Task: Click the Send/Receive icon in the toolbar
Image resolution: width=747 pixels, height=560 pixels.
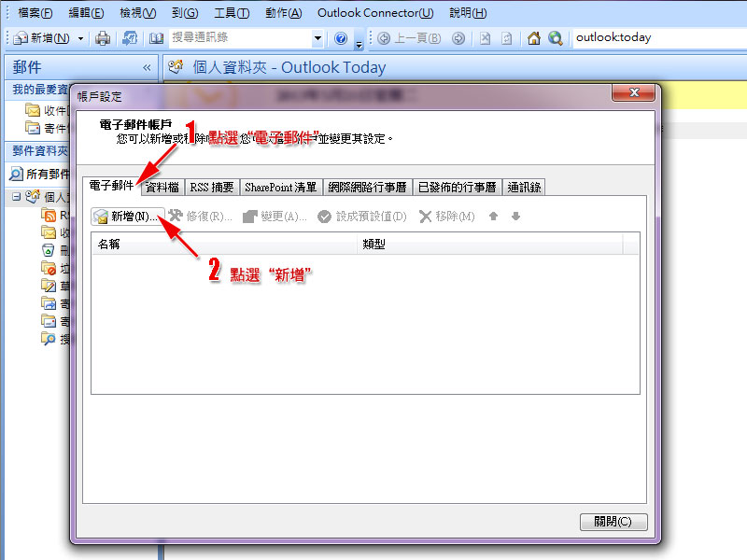Action: click(x=130, y=38)
